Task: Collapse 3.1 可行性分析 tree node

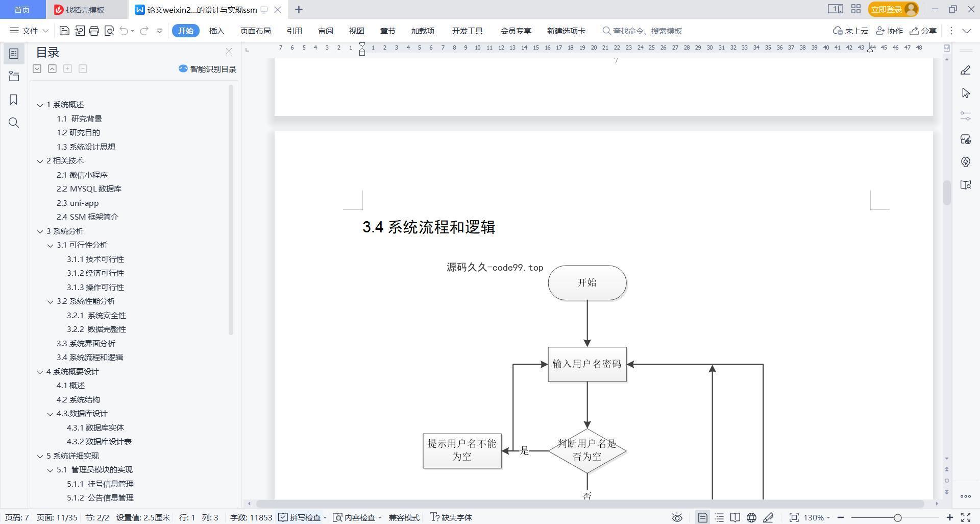Action: pos(50,245)
